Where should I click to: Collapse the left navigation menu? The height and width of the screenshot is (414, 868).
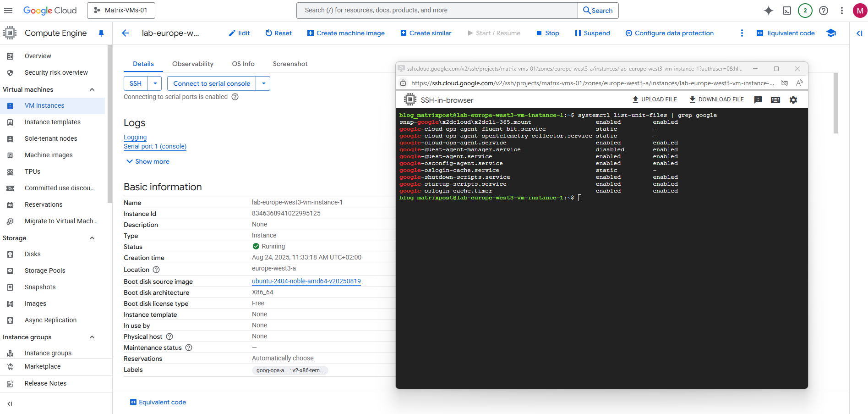coord(10,404)
